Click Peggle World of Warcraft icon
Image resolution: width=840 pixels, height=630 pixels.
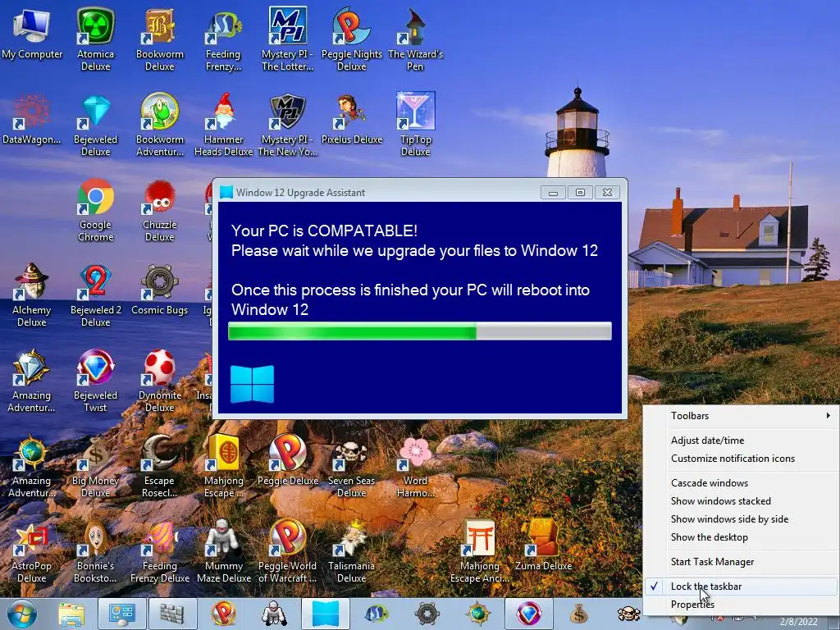coord(288,550)
